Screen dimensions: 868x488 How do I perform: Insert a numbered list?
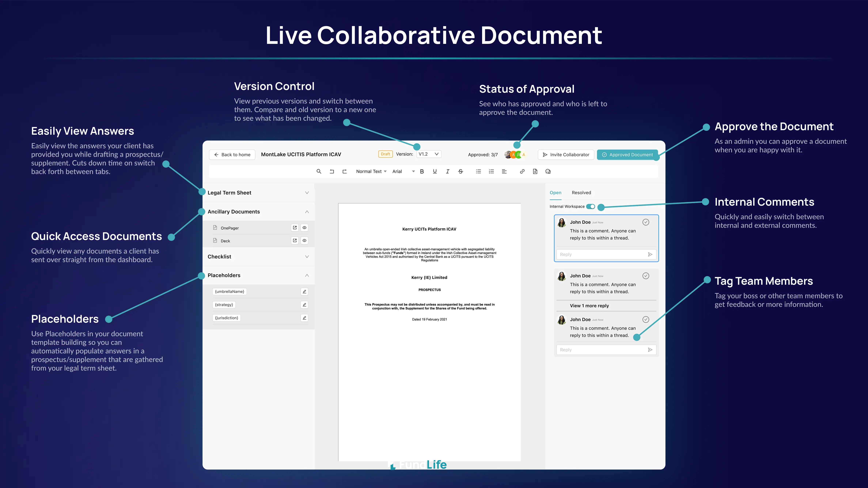coord(491,171)
